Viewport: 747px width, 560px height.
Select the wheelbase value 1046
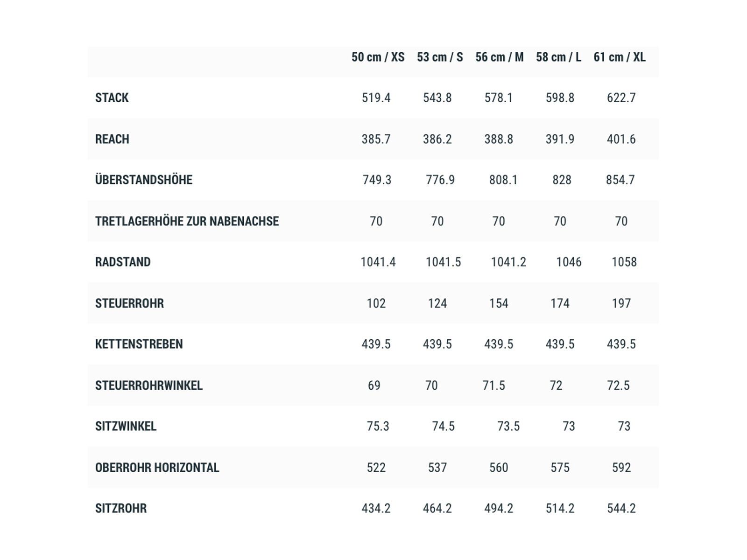click(569, 262)
